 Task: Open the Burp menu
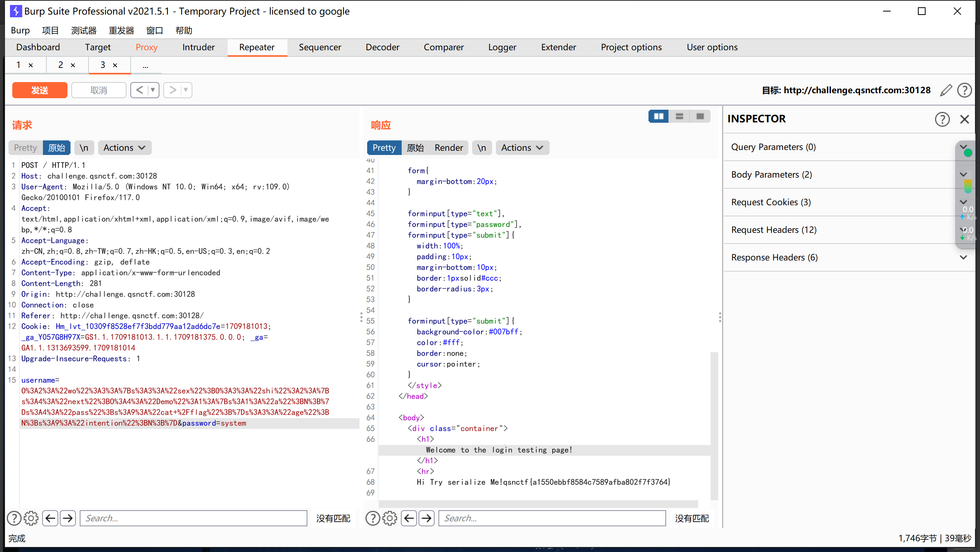20,30
